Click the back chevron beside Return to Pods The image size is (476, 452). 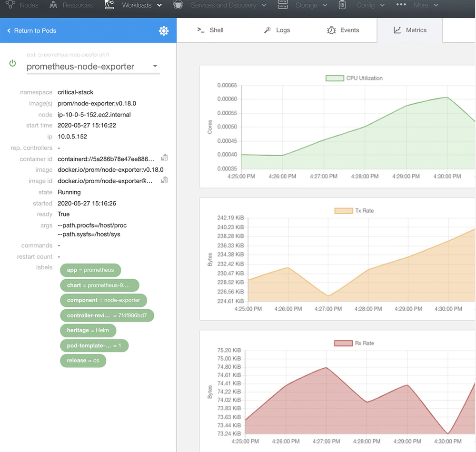[x=9, y=30]
